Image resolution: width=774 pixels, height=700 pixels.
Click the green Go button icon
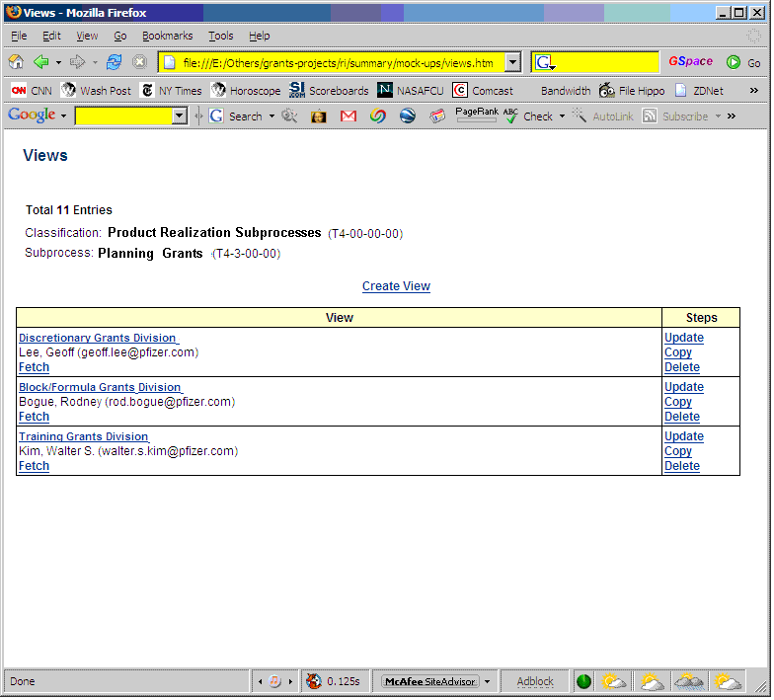point(734,62)
